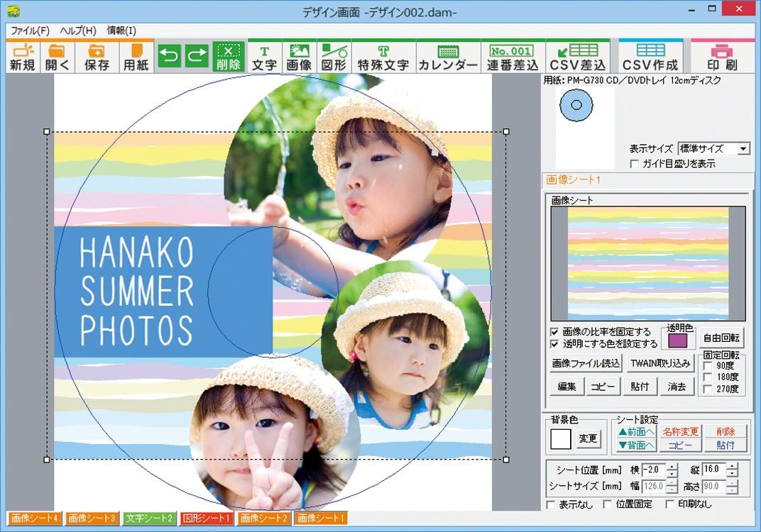This screenshot has width=761, height=532.
Task: Check the 270度 fixed rotation box
Action: coord(708,389)
